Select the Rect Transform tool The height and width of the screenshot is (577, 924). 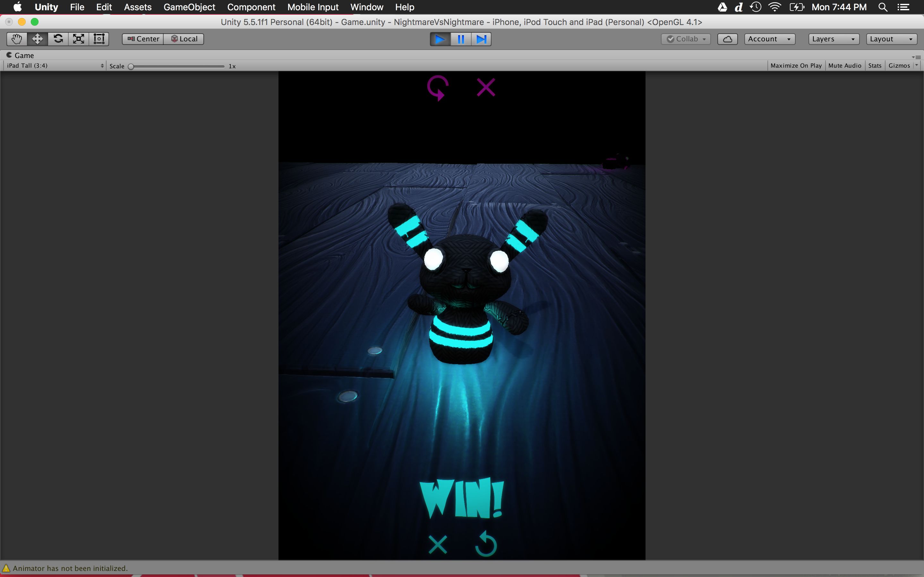tap(99, 39)
